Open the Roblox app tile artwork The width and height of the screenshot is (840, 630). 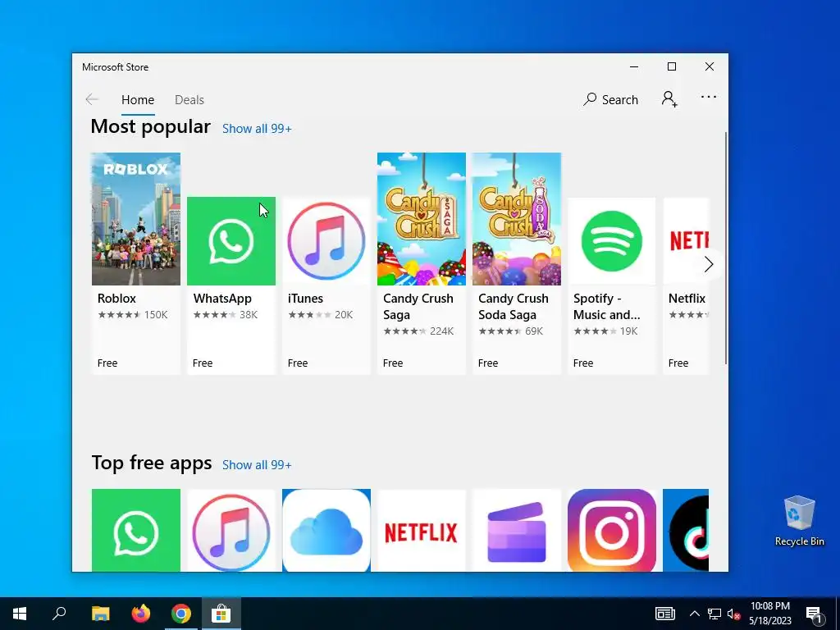click(x=136, y=218)
